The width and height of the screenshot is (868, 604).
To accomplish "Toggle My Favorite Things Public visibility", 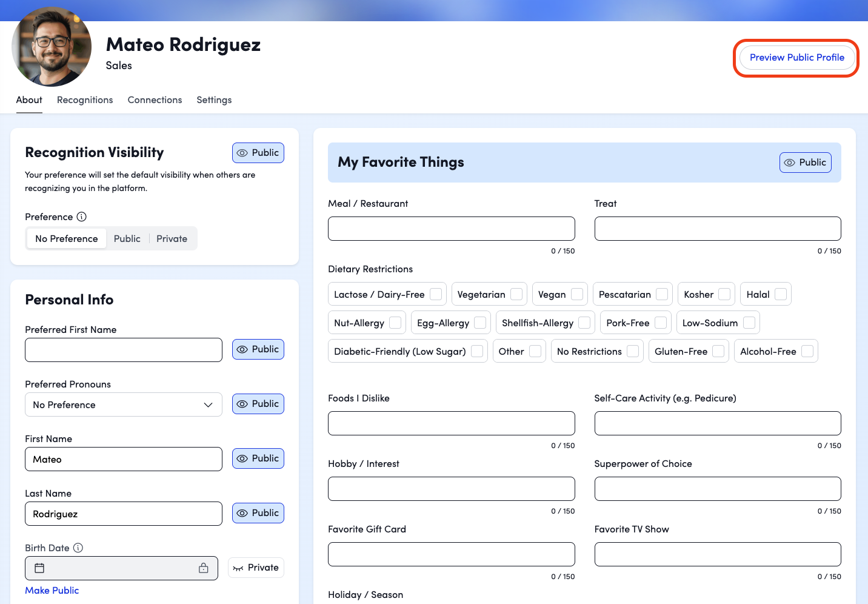I will [x=805, y=163].
